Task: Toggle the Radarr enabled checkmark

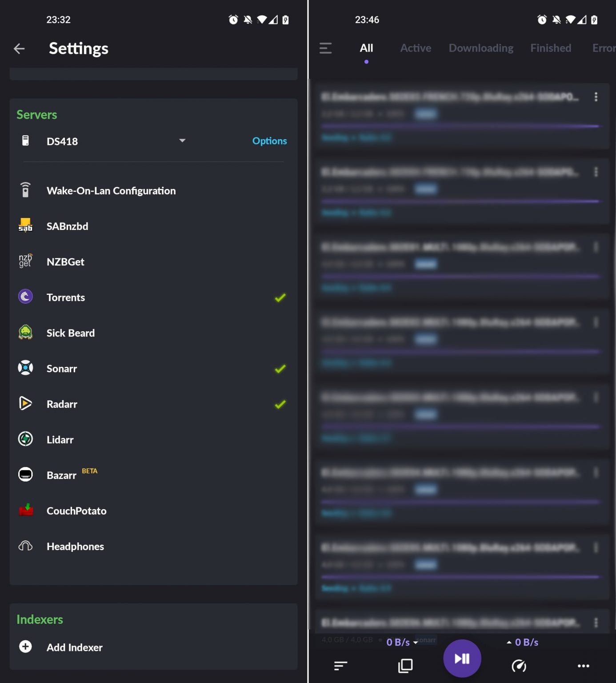Action: point(280,404)
